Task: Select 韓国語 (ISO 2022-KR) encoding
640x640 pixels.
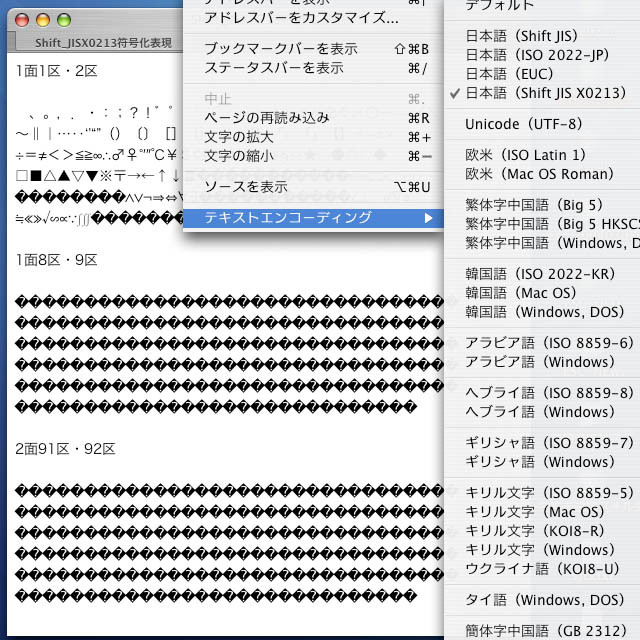Action: pos(542,274)
